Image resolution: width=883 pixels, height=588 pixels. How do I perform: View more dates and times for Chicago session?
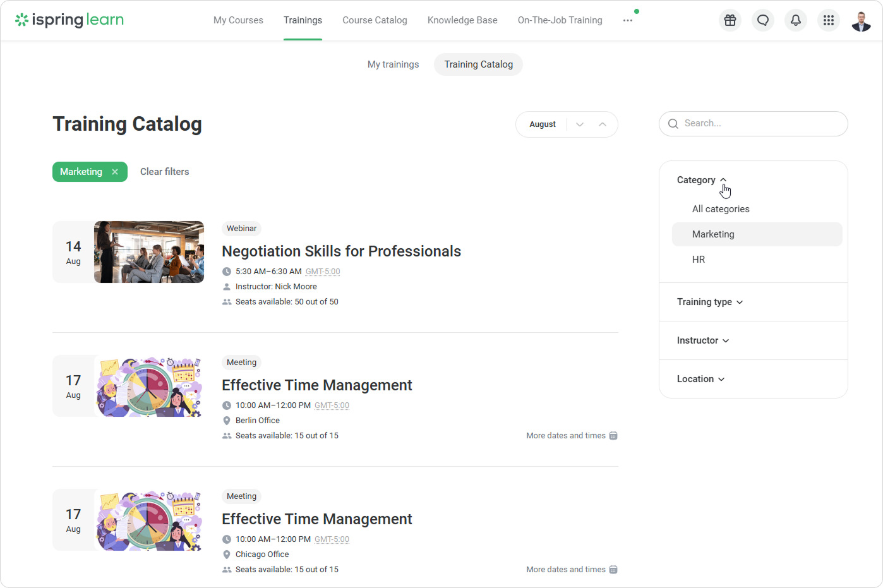click(566, 570)
